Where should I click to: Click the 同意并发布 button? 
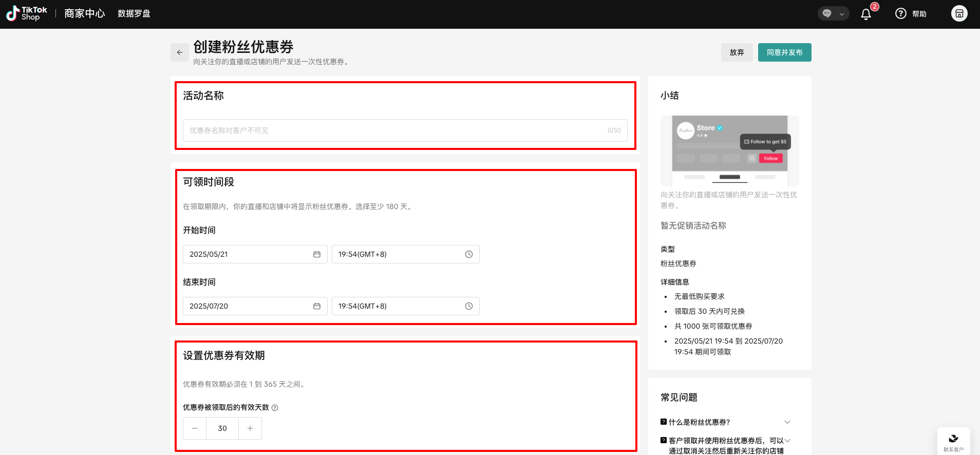pos(784,52)
